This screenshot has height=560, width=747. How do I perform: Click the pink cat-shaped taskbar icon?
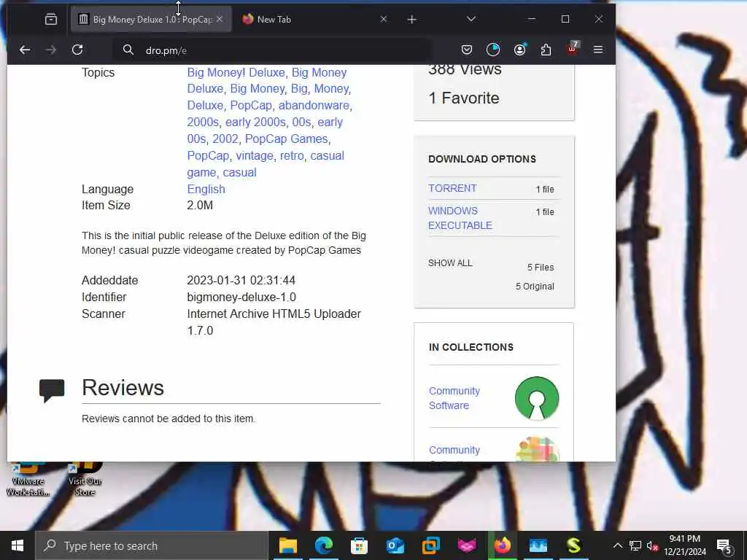click(x=466, y=545)
